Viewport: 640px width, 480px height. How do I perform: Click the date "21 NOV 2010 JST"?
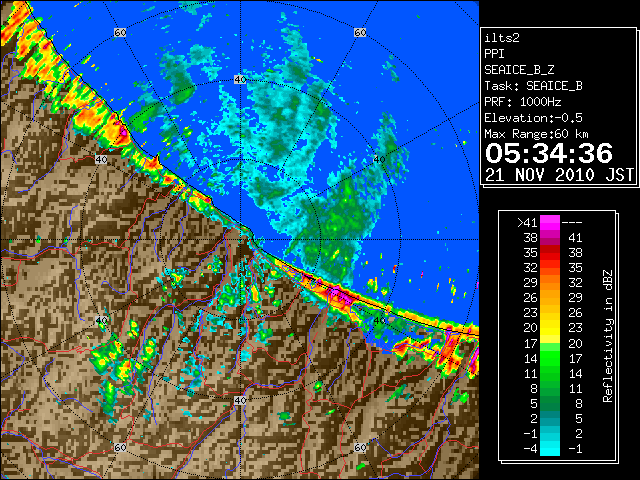[559, 175]
